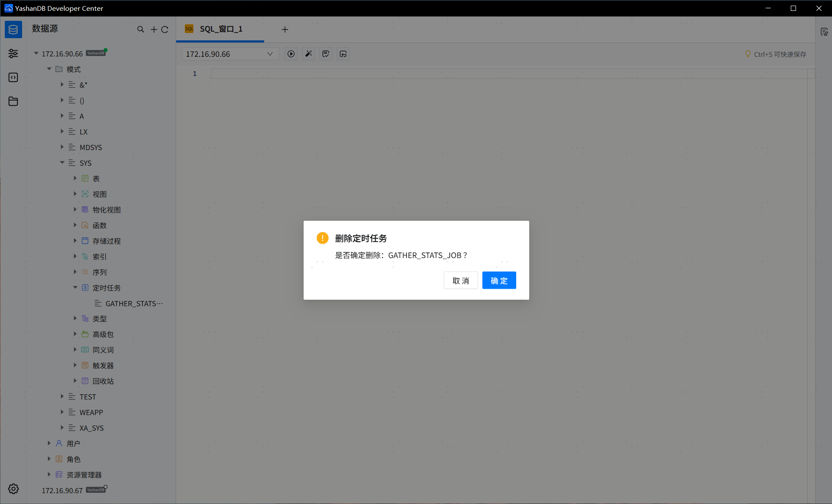
Task: Open the data source sidebar icon
Action: [x=13, y=29]
